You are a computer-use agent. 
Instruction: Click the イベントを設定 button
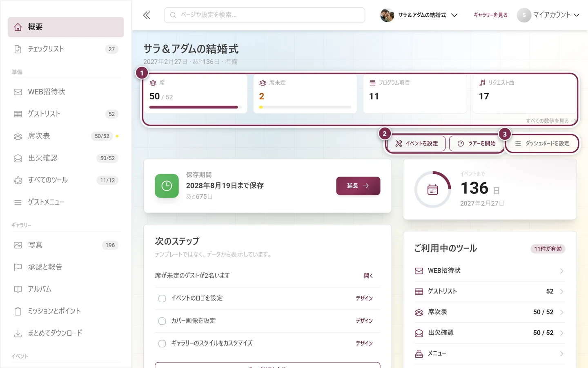(x=416, y=144)
